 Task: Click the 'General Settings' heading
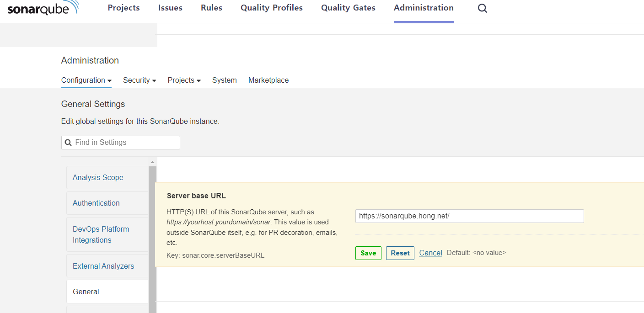click(x=93, y=104)
